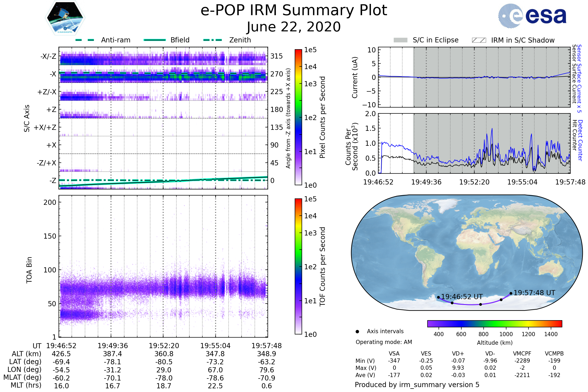Click the IRM in S/C Shadow hatched swatch
588x392 pixels.
point(479,40)
